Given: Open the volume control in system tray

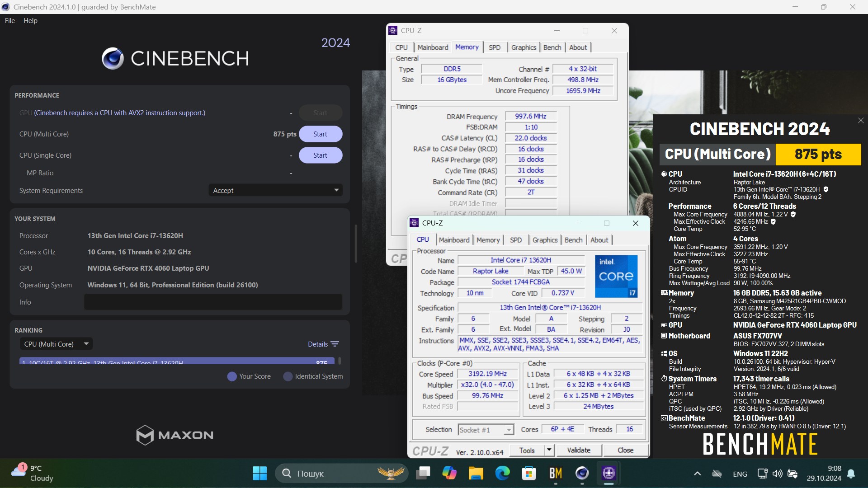Looking at the screenshot, I should click(777, 474).
